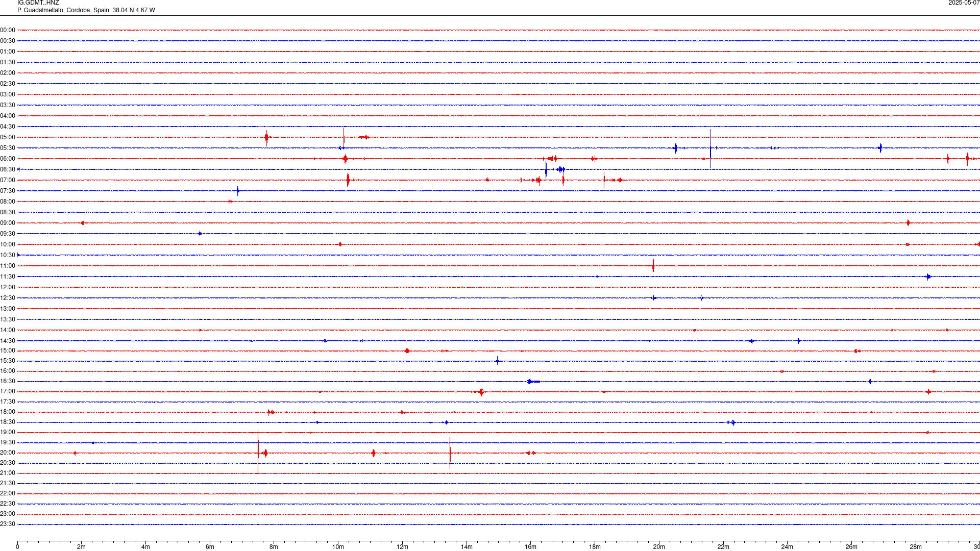Click the red event near 14.5m on 17:00 trace
980x551 pixels.
pos(480,392)
